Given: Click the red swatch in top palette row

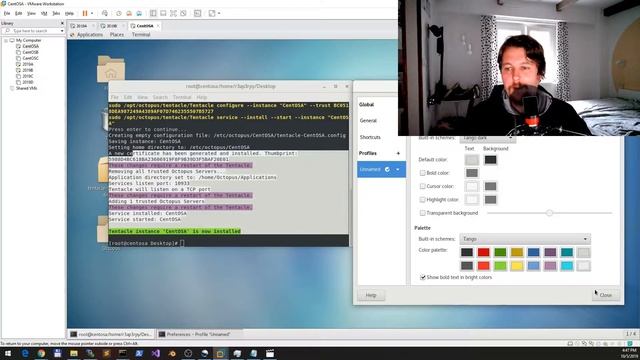Looking at the screenshot, I should [x=483, y=252].
